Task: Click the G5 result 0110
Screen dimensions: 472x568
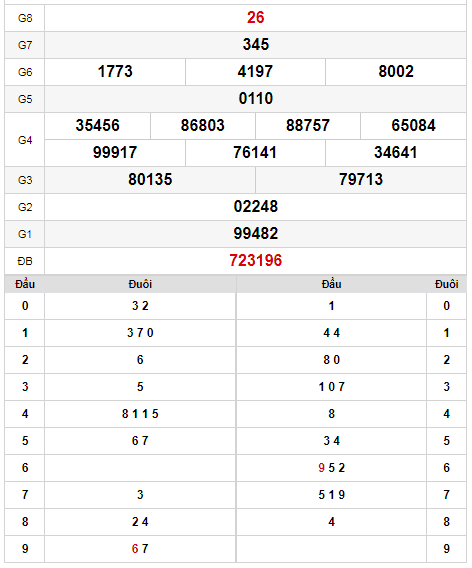Action: click(x=255, y=99)
